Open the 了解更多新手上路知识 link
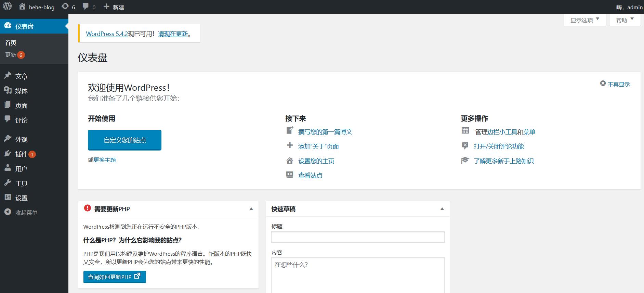The image size is (644, 293). (504, 161)
